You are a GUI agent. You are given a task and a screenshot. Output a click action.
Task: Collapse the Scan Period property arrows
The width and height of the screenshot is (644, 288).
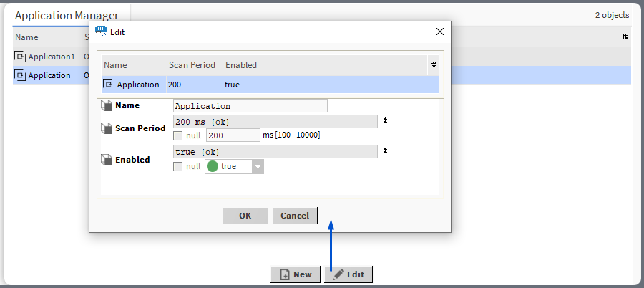point(385,121)
